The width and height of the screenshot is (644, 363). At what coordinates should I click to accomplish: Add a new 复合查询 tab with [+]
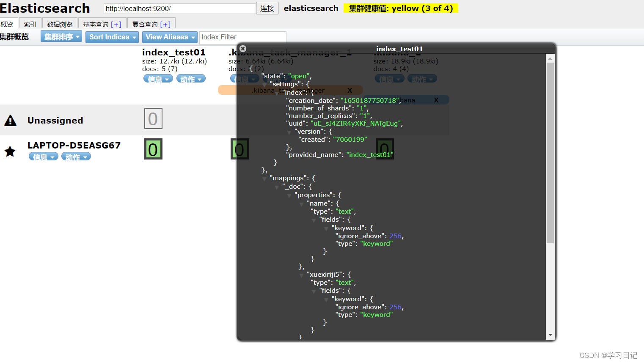tap(165, 25)
